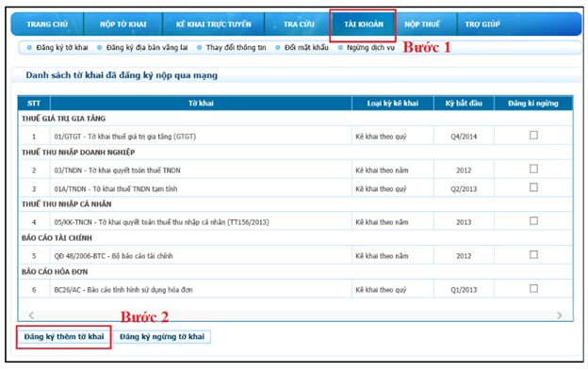Click the 2013 start period cell
This screenshot has height=371, width=588.
[x=464, y=222]
